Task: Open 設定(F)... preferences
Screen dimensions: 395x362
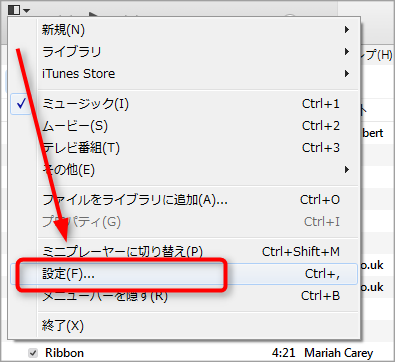Action: tap(184, 274)
